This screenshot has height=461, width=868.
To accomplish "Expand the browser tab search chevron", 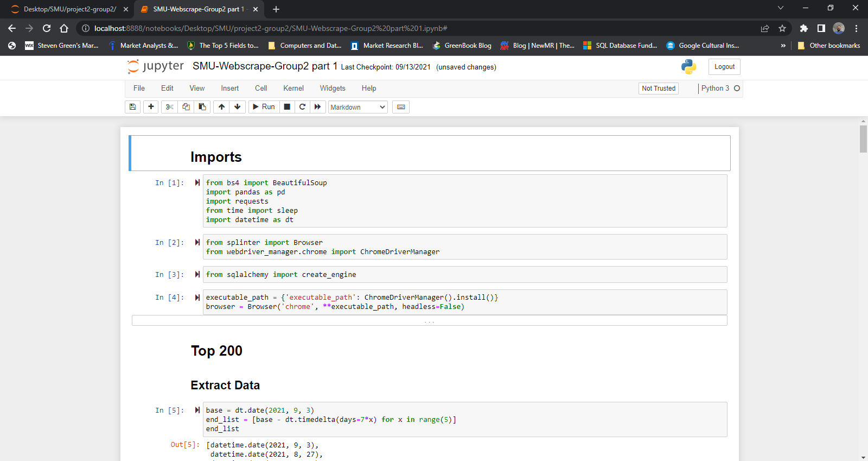I will tap(781, 8).
